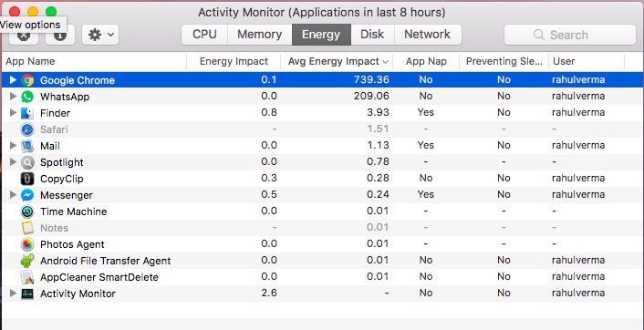Select AppCleaner SmartDelete row name
This screenshot has width=644, height=330.
point(99,277)
